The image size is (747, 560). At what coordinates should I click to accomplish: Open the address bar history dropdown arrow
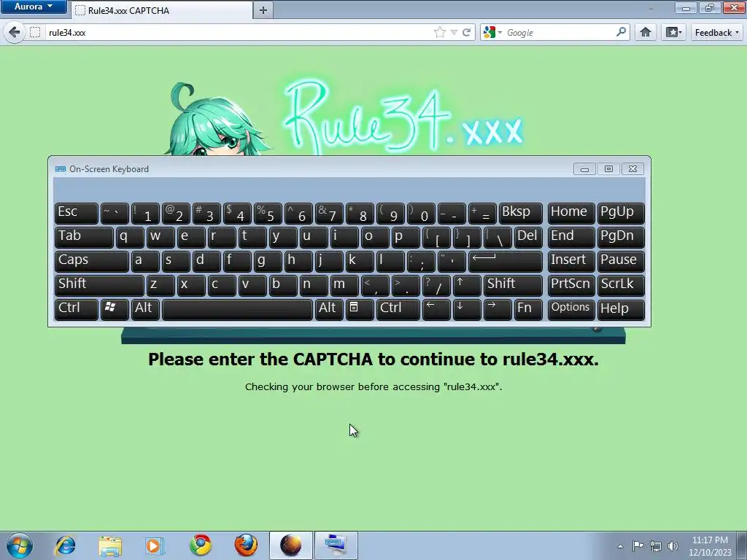454,32
